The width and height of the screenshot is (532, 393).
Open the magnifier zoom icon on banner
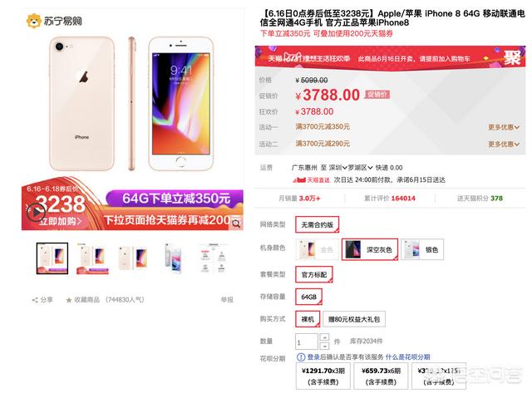(236, 224)
